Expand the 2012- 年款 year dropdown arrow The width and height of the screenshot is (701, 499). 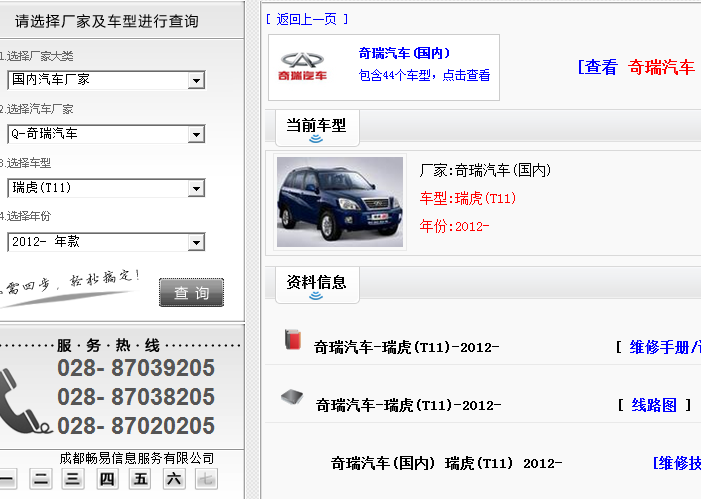196,242
